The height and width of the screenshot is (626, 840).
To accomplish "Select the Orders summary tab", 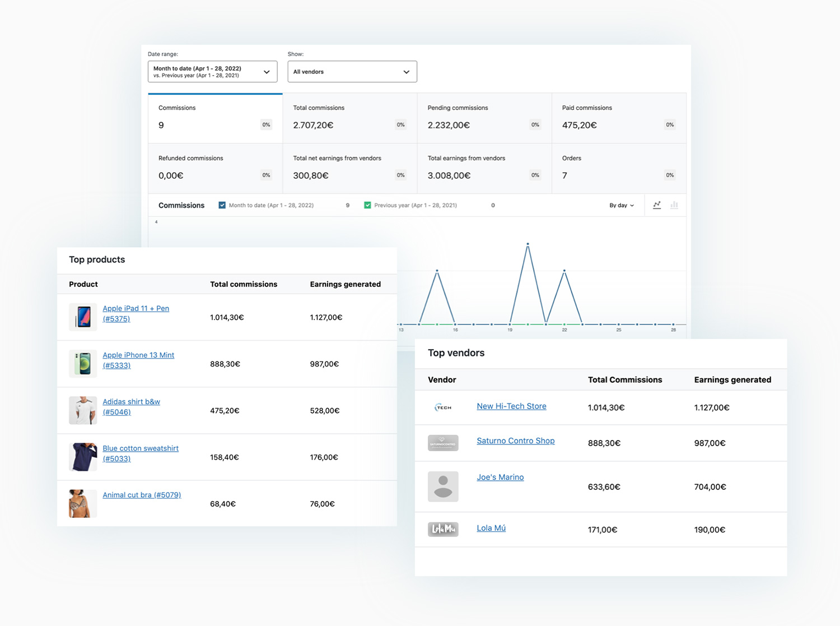I will pyautogui.click(x=619, y=169).
